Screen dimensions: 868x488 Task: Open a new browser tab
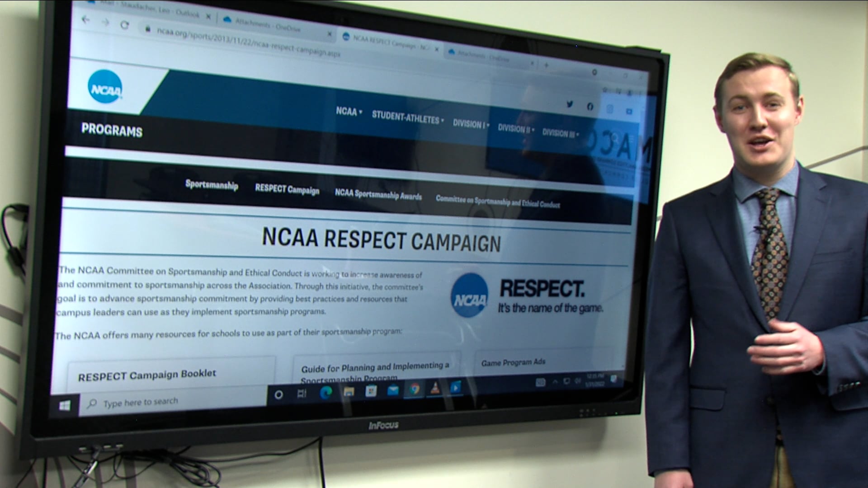click(546, 65)
